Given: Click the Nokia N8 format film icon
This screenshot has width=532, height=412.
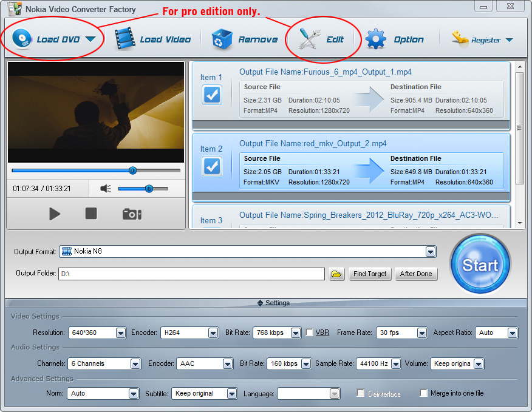Looking at the screenshot, I should 67,251.
